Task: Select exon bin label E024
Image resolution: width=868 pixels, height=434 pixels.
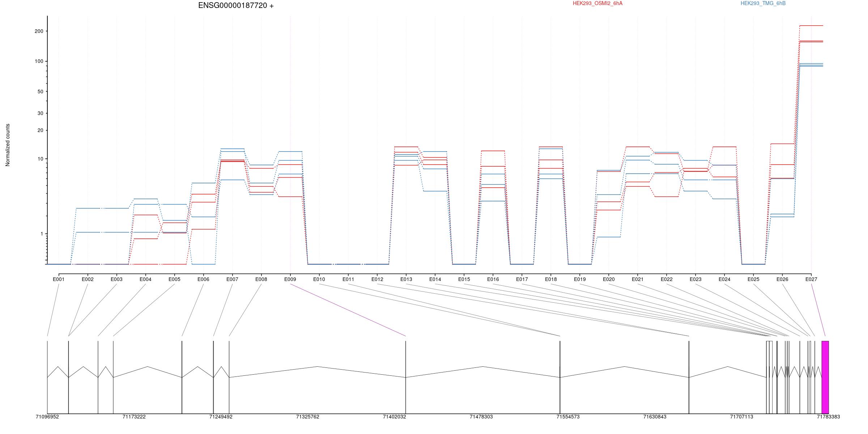Action: click(724, 279)
